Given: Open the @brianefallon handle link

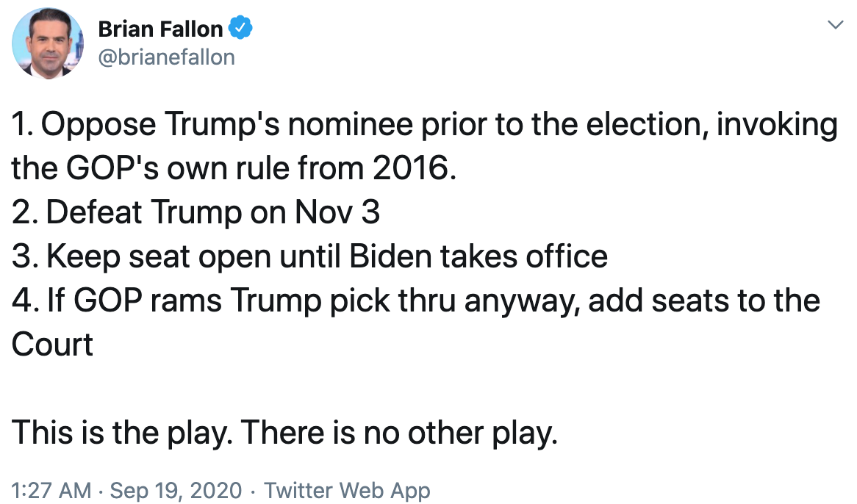Looking at the screenshot, I should point(166,57).
